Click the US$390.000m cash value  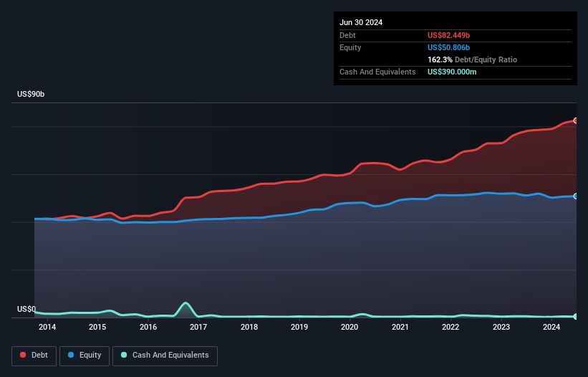452,72
